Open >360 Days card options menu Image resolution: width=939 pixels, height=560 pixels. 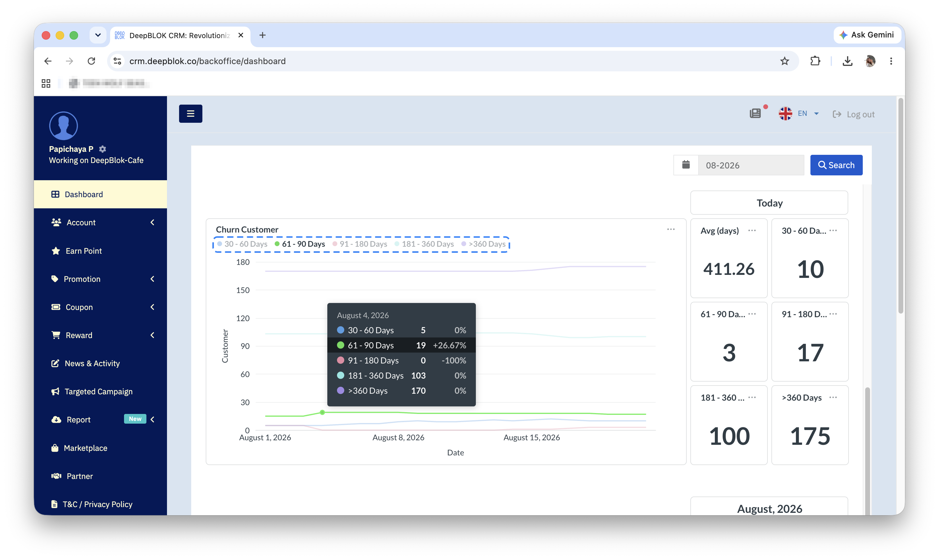click(833, 397)
